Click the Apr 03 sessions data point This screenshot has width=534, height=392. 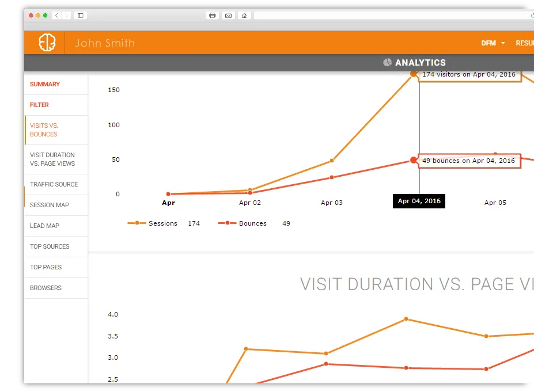click(332, 161)
